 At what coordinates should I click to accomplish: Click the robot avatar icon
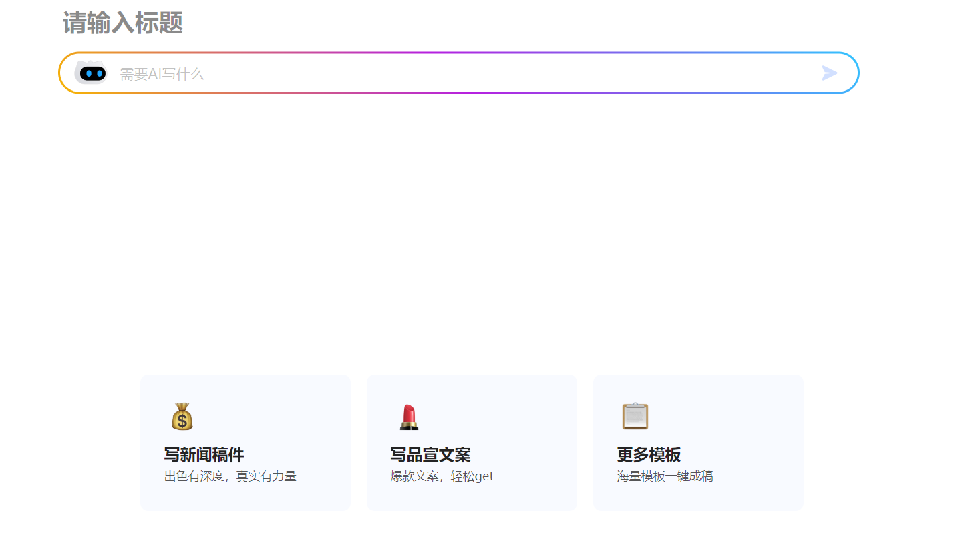click(x=90, y=72)
